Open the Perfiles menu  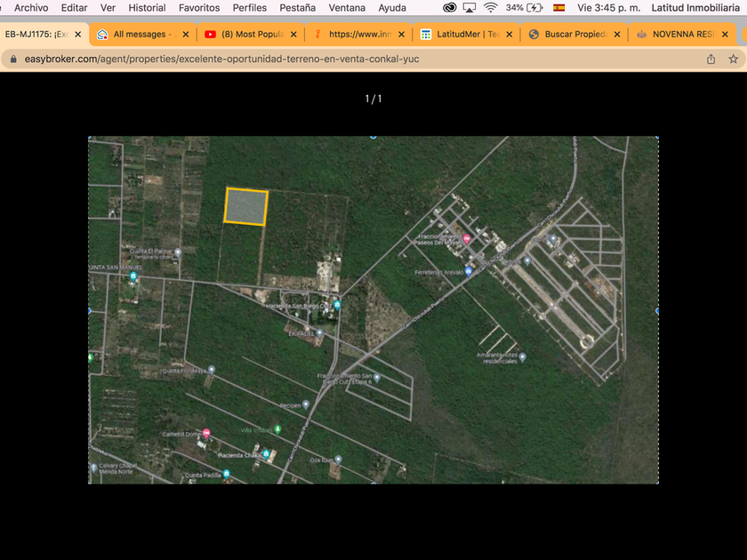coord(250,7)
